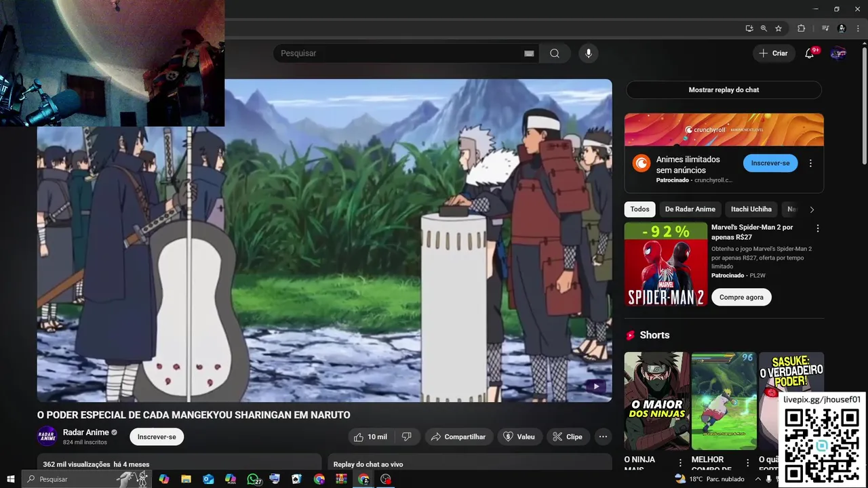
Task: Show hidden system tray icons
Action: click(x=758, y=479)
